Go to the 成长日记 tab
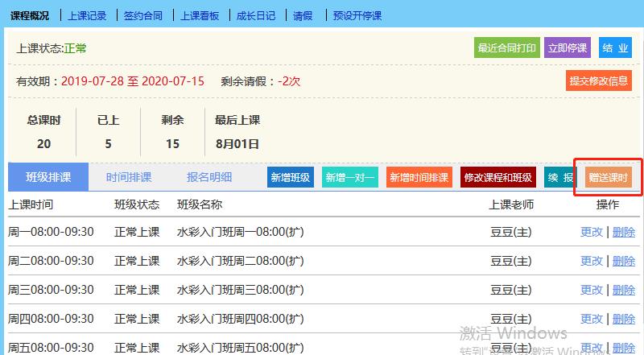This screenshot has height=355, width=644. tap(256, 15)
